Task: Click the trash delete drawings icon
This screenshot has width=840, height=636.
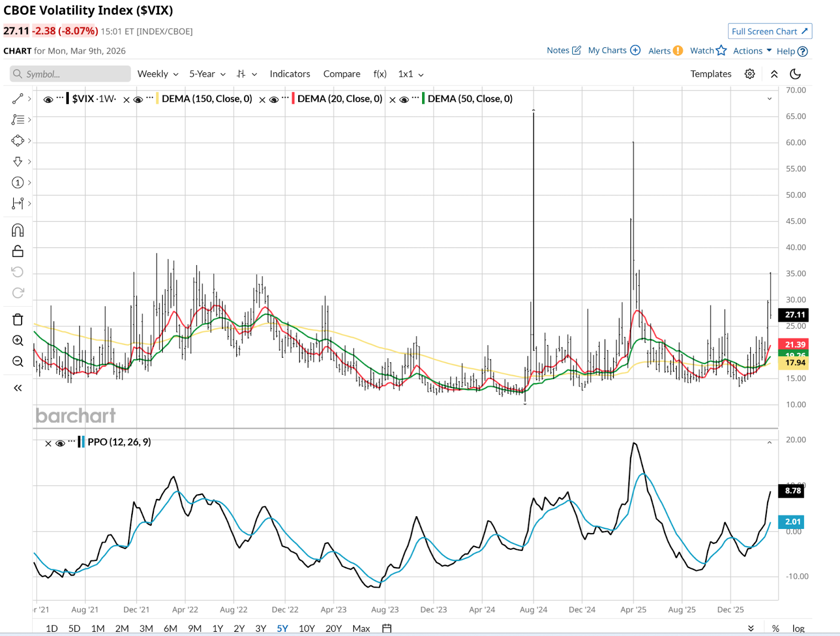Action: point(17,319)
